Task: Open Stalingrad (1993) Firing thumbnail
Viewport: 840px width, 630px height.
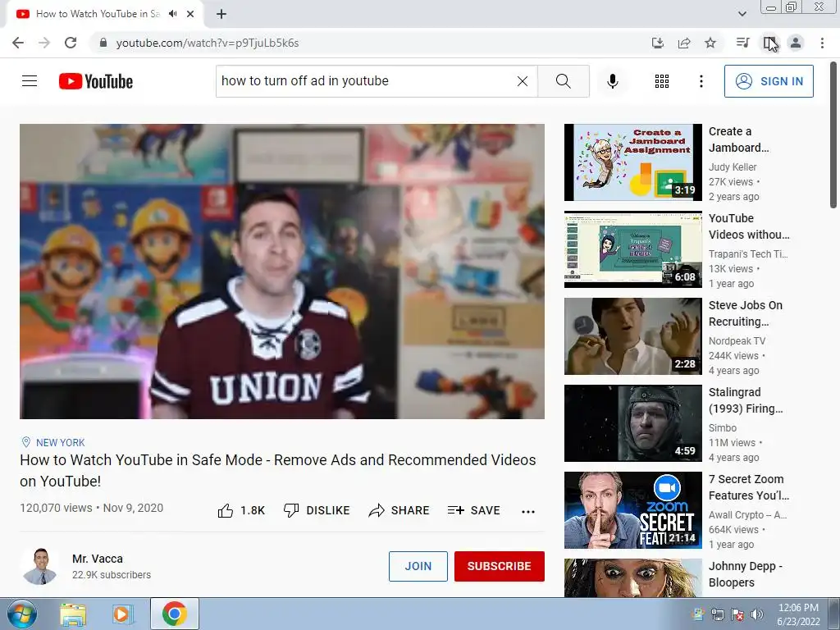Action: (x=632, y=423)
